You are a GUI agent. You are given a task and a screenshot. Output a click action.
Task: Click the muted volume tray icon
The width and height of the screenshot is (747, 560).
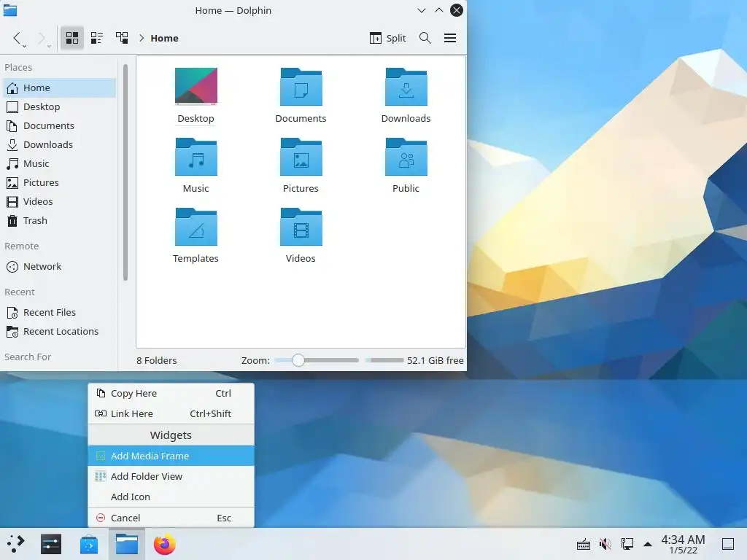[x=605, y=544]
